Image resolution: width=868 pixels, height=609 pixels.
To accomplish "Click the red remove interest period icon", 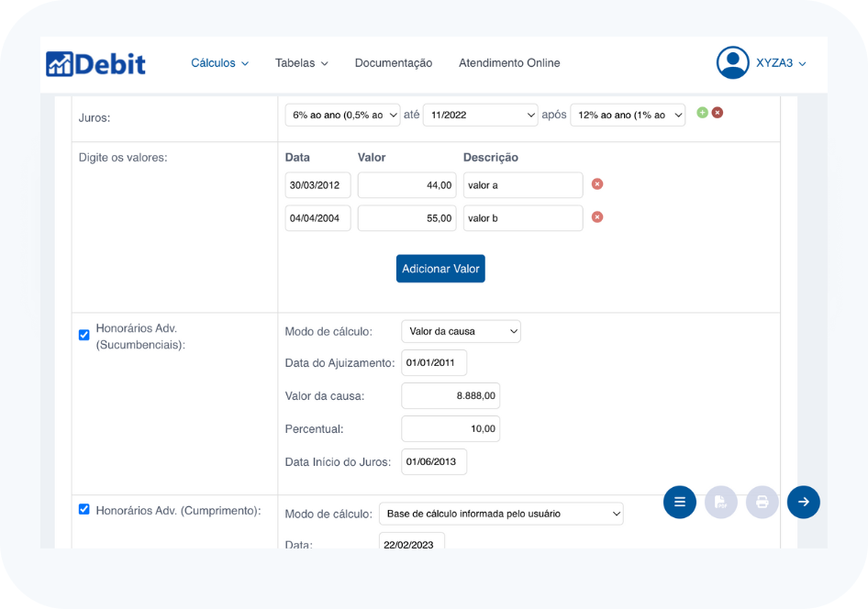I will point(718,113).
